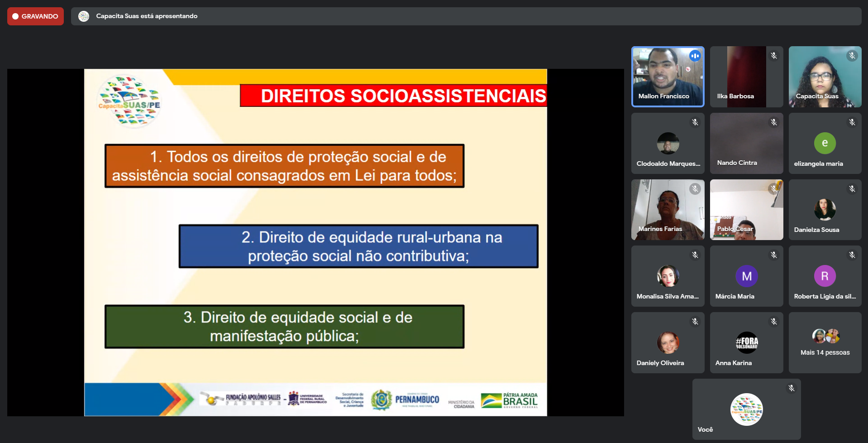Click muted microphone icon on Ilka Barbosa tile

774,56
